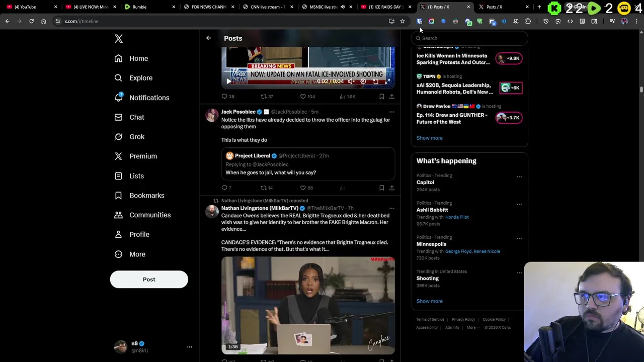Image resolution: width=644 pixels, height=362 pixels.
Task: Open more options on Jack Posobiec post
Action: click(392, 112)
